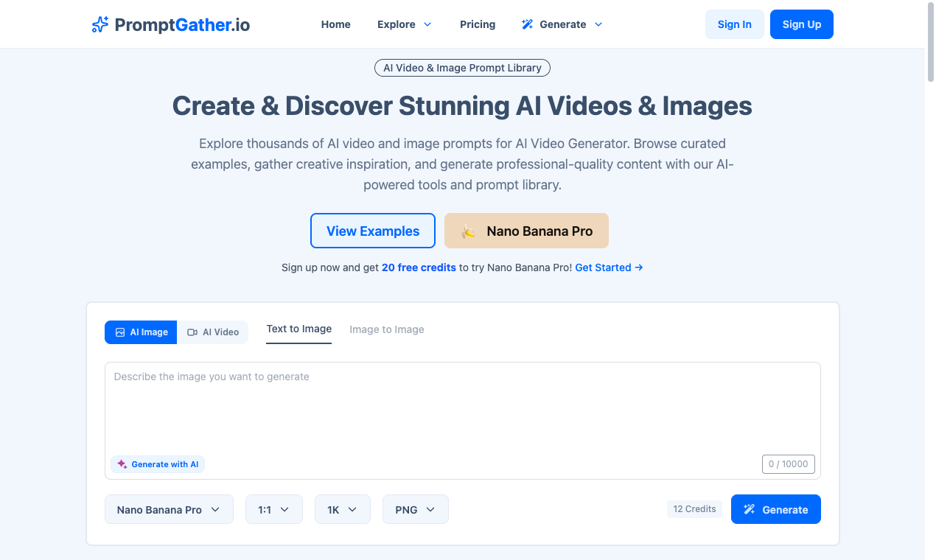Open the 1:1 aspect ratio dropdown
This screenshot has width=936, height=560.
point(273,509)
